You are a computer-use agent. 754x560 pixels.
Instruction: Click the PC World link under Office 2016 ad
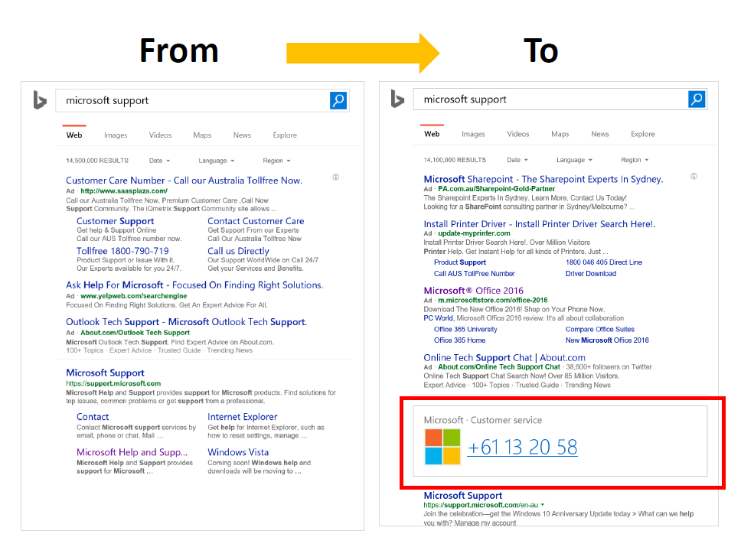click(438, 318)
